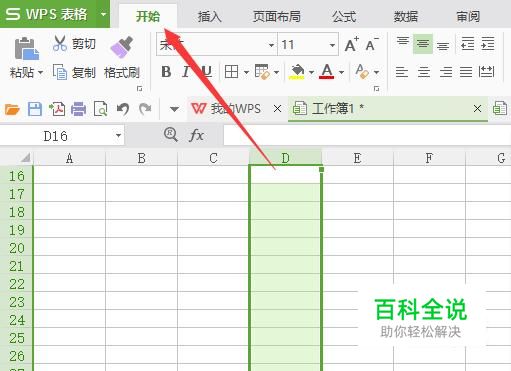Viewport: 511px width, 371px height.
Task: Align text left horizontally
Action: coord(402,72)
